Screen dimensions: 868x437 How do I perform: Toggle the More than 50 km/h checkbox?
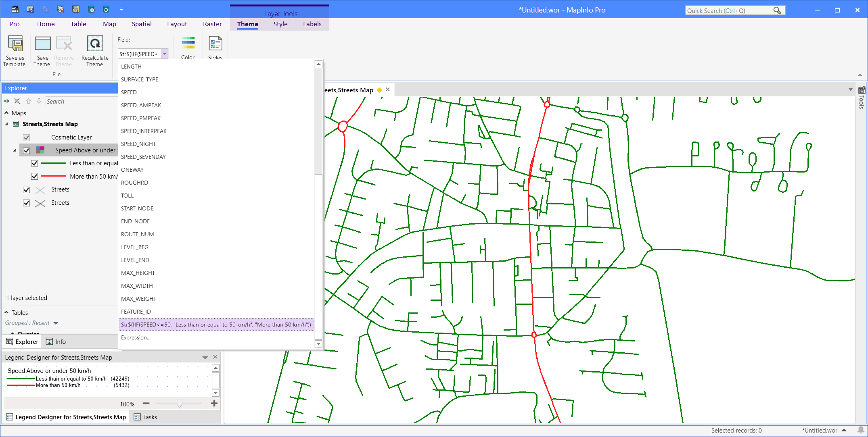point(35,177)
